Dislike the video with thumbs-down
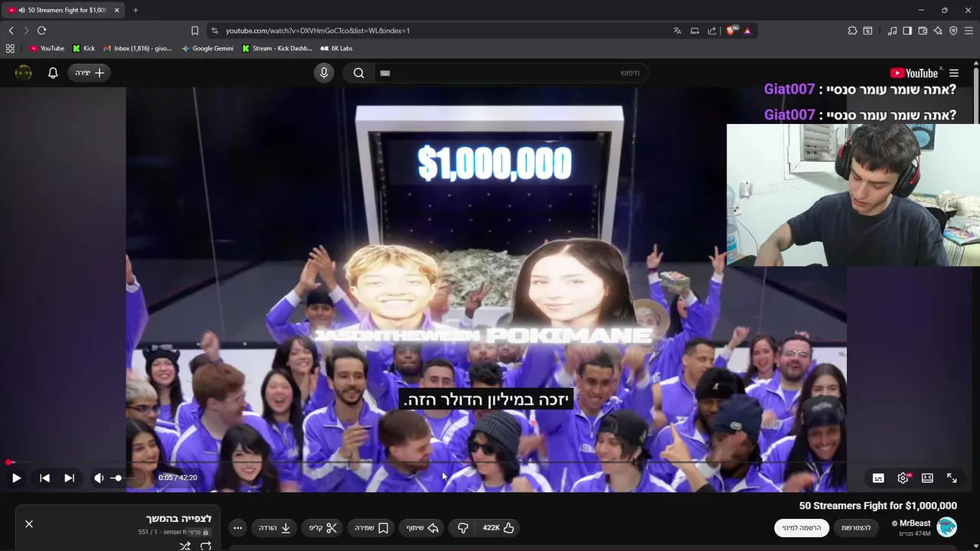980x551 pixels. coord(462,527)
